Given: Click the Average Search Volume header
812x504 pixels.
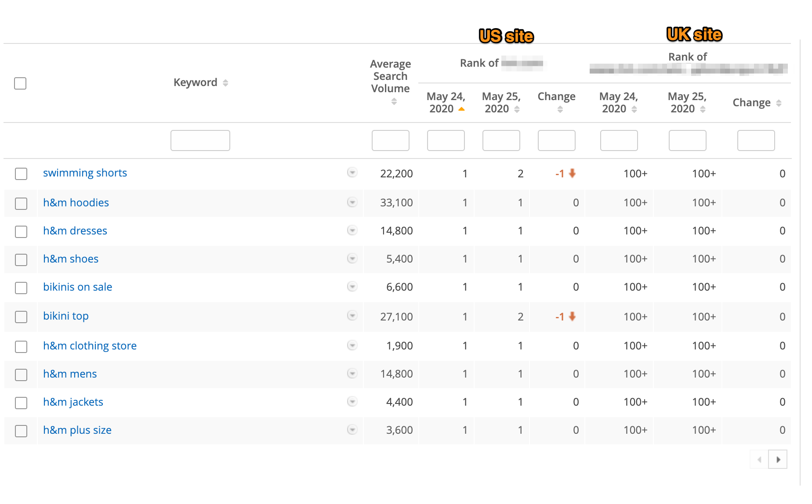Looking at the screenshot, I should [x=391, y=76].
